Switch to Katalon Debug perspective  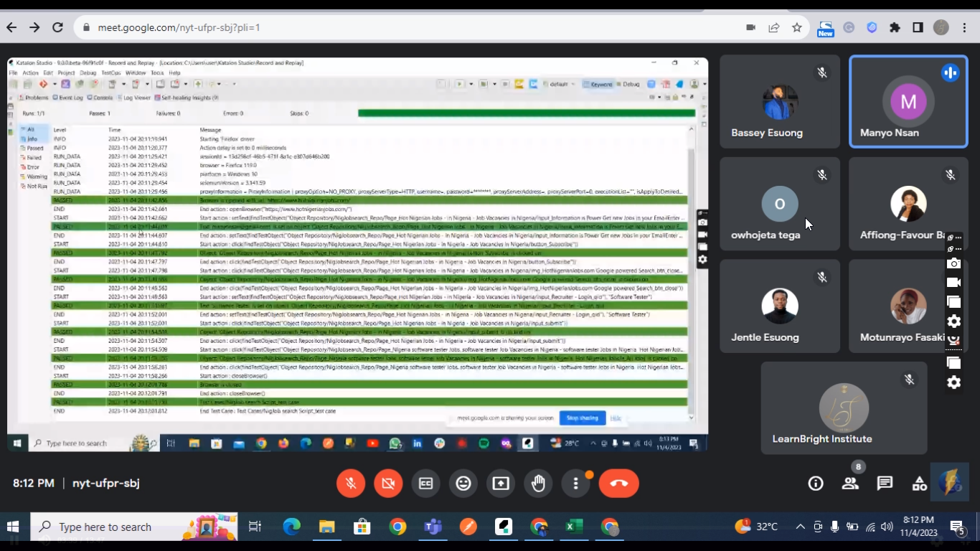628,85
